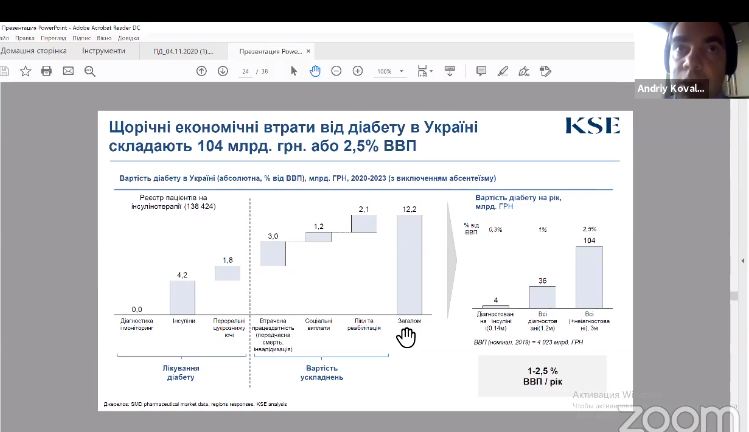Image resolution: width=749 pixels, height=432 pixels.
Task: Add a comment sticky note
Action: tap(481, 71)
